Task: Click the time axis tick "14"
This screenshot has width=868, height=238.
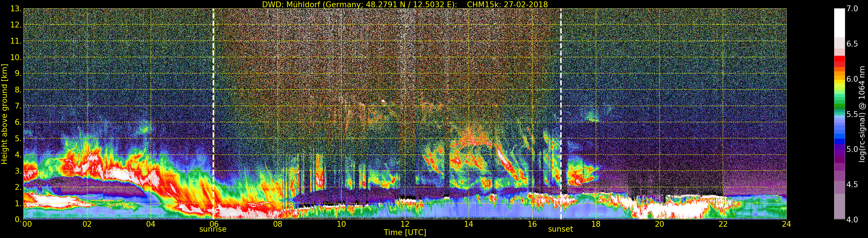Action: tap(468, 224)
